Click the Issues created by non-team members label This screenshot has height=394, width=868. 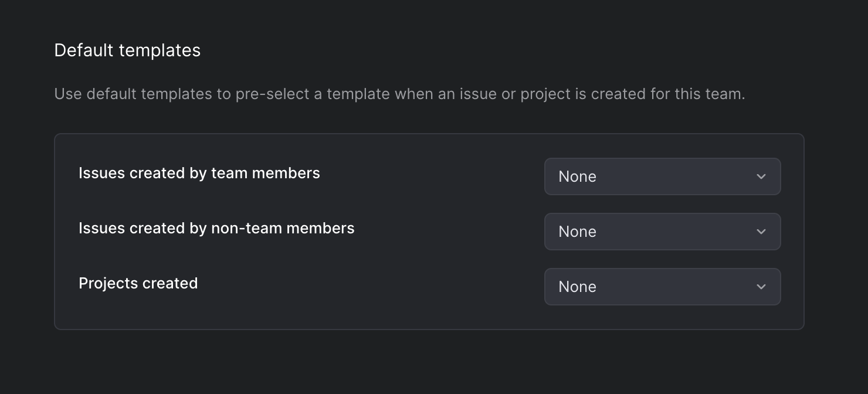216,228
